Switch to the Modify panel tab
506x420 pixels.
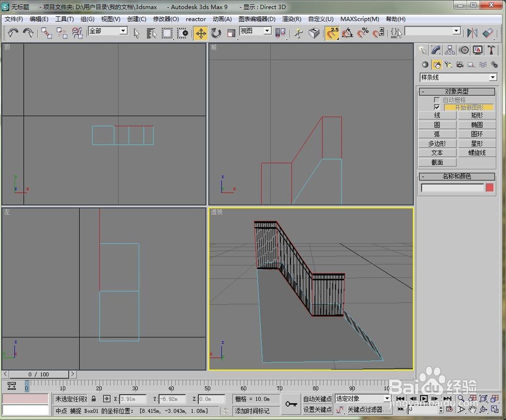pos(436,50)
